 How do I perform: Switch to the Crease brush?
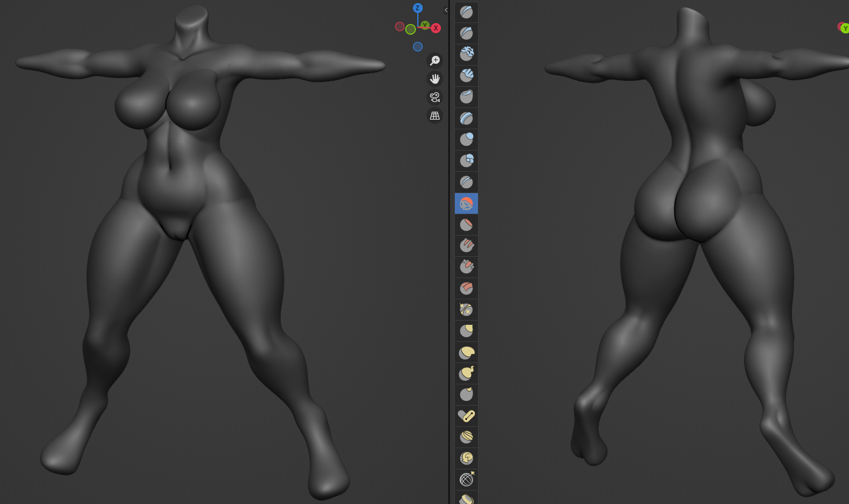pyautogui.click(x=466, y=182)
